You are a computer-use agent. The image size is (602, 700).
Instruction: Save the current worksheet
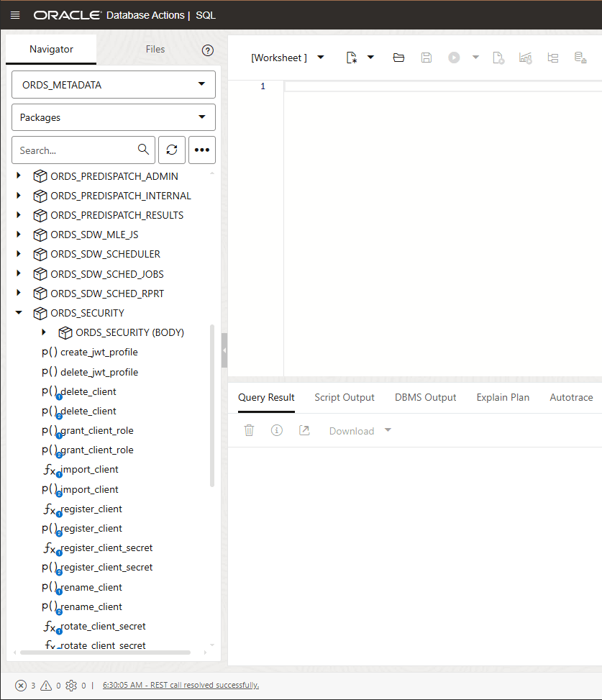tap(426, 58)
